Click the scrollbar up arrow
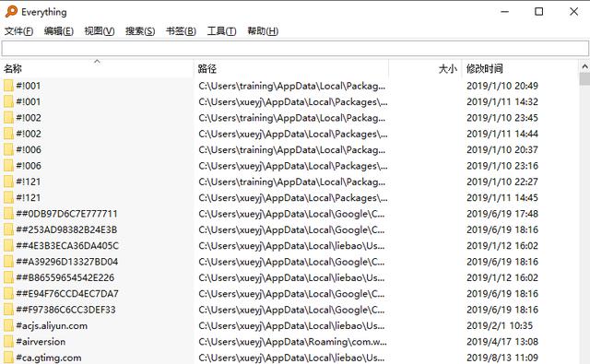The image size is (590, 364). [x=584, y=67]
